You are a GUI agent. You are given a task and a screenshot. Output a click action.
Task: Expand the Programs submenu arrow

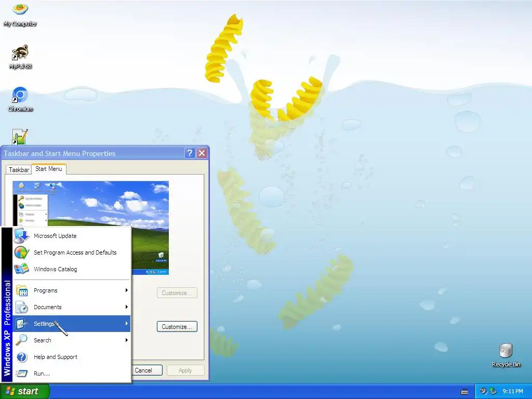(x=126, y=290)
